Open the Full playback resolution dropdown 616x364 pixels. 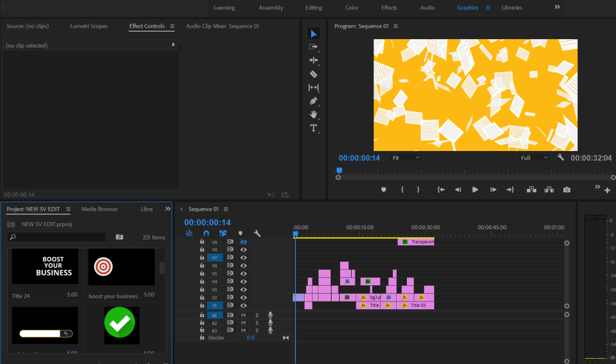(x=534, y=158)
